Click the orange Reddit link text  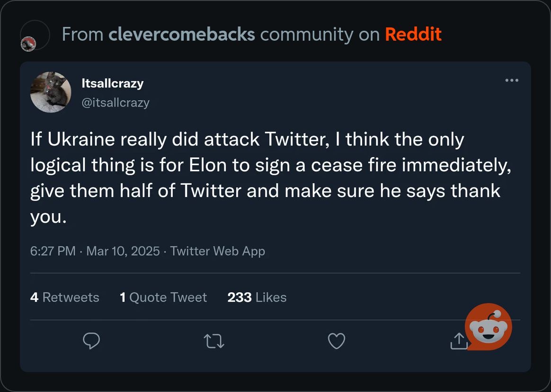[x=413, y=35]
